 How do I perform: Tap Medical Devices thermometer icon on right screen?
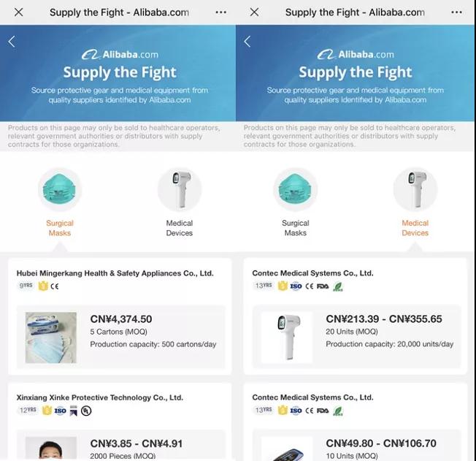coord(415,189)
